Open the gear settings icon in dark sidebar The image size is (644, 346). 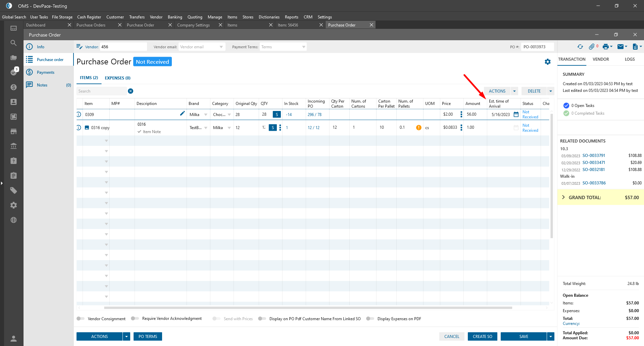pyautogui.click(x=13, y=205)
